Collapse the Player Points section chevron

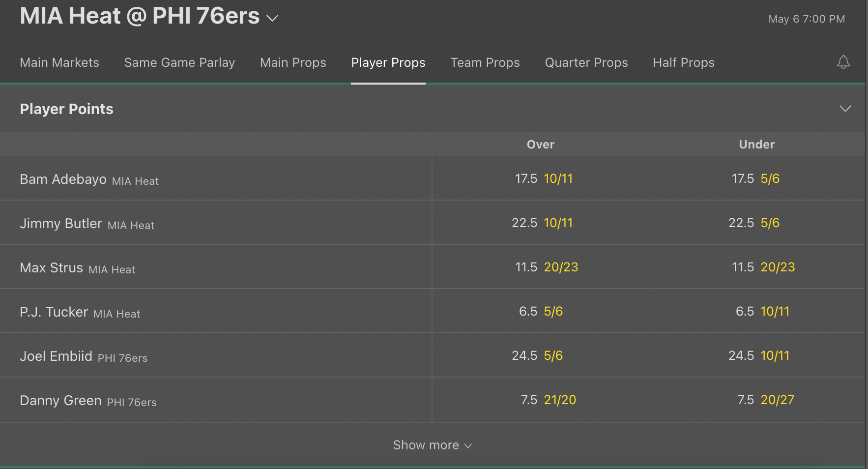pos(846,108)
